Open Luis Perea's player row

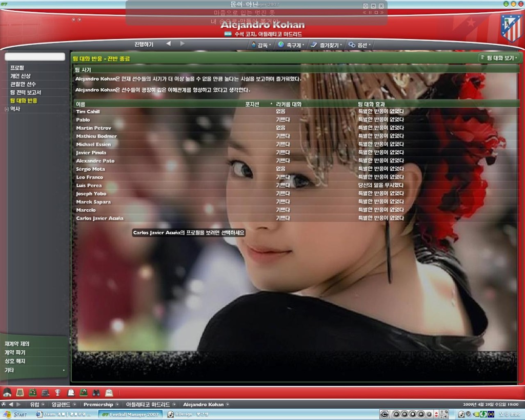pyautogui.click(x=296, y=185)
